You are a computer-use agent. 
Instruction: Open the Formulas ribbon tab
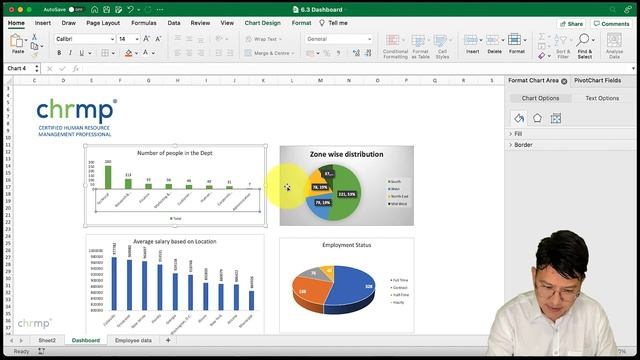pyautogui.click(x=144, y=23)
